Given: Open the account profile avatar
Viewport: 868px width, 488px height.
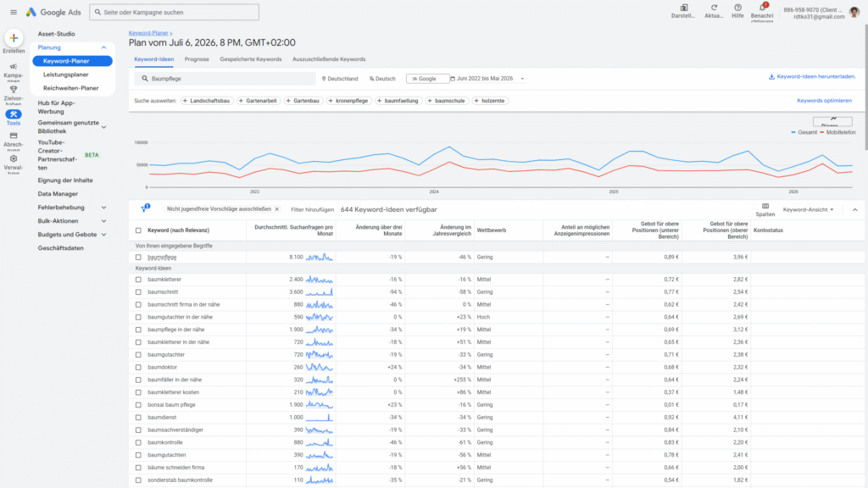Looking at the screenshot, I should pyautogui.click(x=854, y=12).
